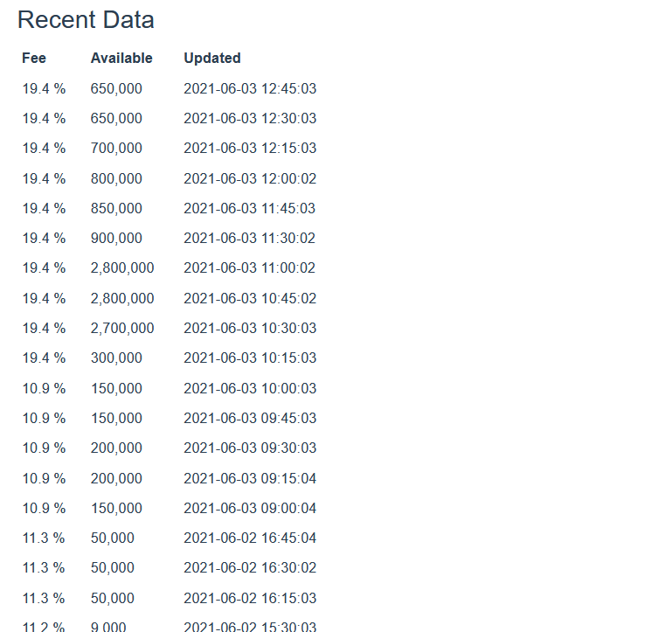Select the 10.9 % fee in the 09:00:04 row
This screenshot has height=632, width=672.
click(x=44, y=508)
